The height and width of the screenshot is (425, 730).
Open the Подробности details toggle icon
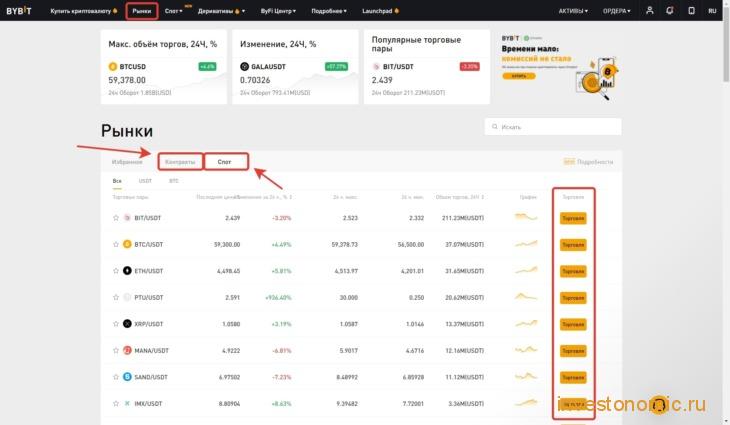click(x=569, y=162)
